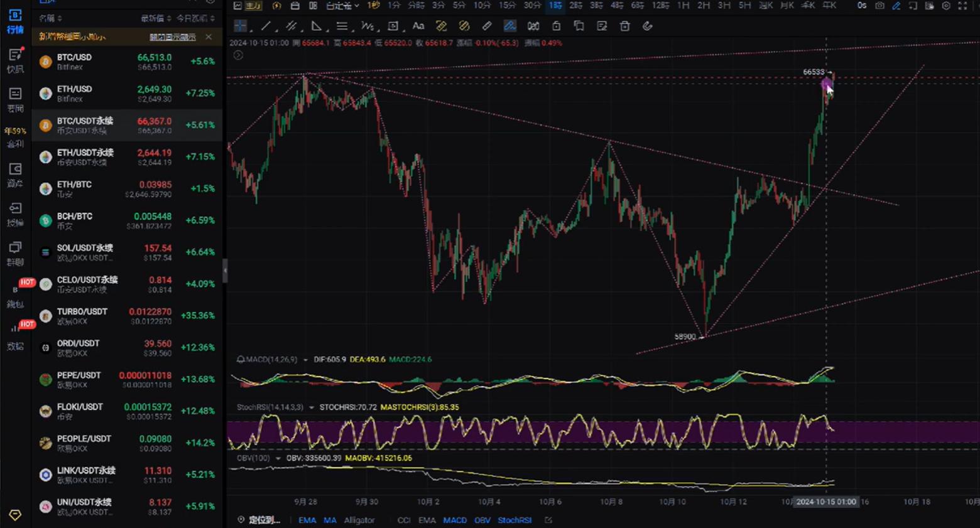This screenshot has width=980, height=528.
Task: Click the camera screenshot icon
Action: 879,6
